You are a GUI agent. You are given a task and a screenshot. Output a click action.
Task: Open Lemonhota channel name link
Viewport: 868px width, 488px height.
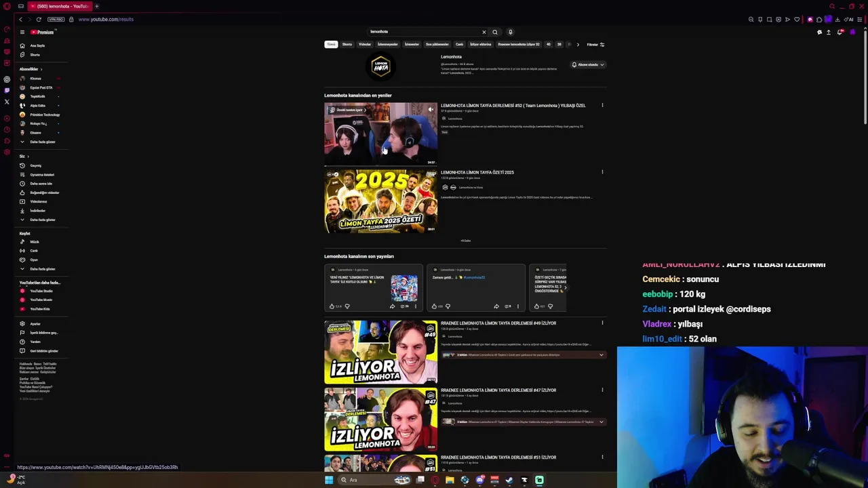click(451, 57)
